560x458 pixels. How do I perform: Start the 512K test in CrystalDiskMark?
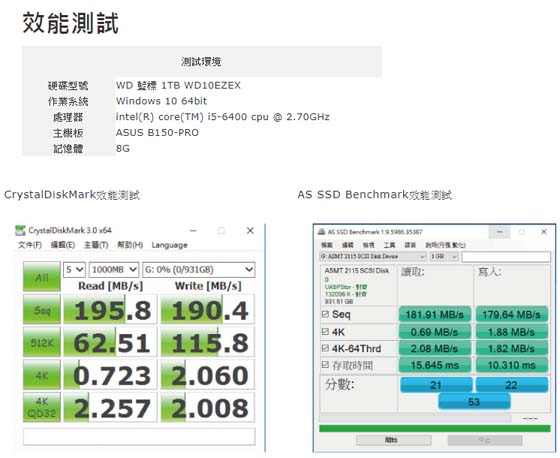(42, 342)
